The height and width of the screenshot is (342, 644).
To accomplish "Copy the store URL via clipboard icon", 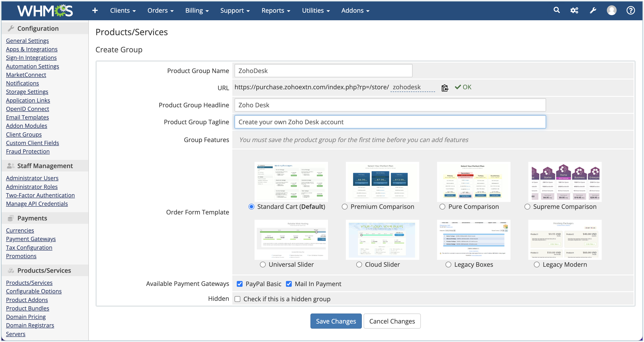I will 445,88.
